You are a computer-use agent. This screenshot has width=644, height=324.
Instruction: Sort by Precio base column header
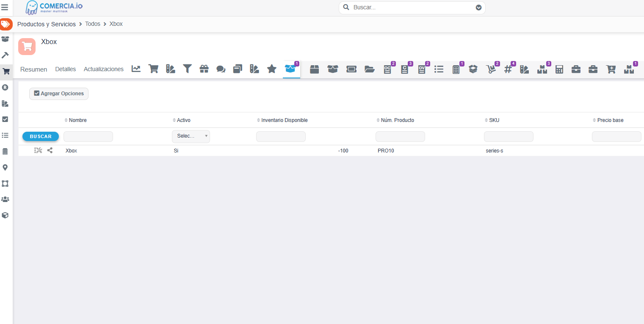[x=608, y=120]
